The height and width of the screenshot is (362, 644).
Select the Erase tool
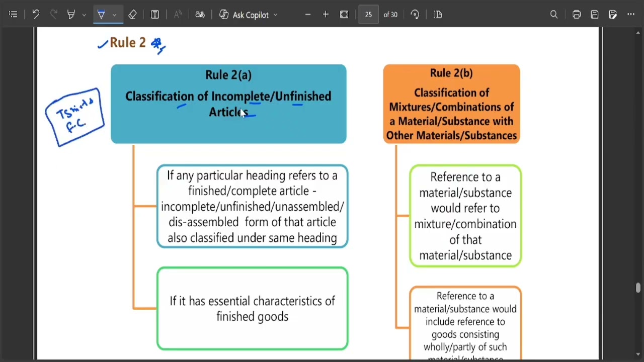[x=133, y=15]
